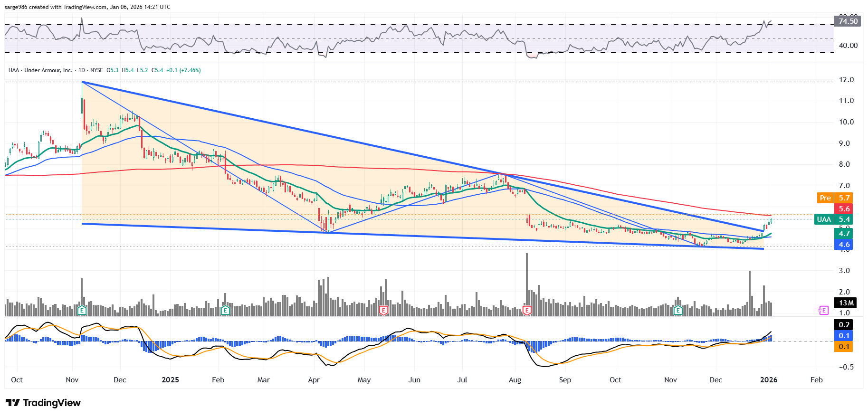Image resolution: width=868 pixels, height=417 pixels.
Task: Open the green earnings marker near November 2025
Action: (678, 311)
